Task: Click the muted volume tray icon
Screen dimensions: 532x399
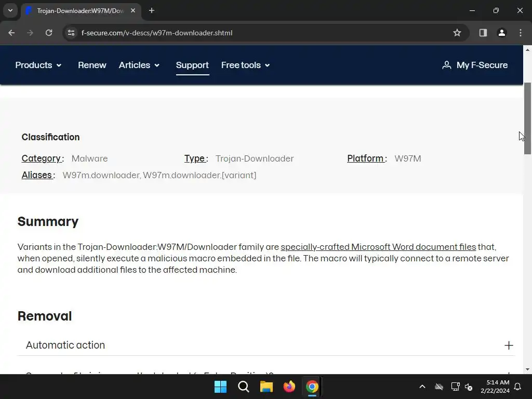Action: click(469, 387)
